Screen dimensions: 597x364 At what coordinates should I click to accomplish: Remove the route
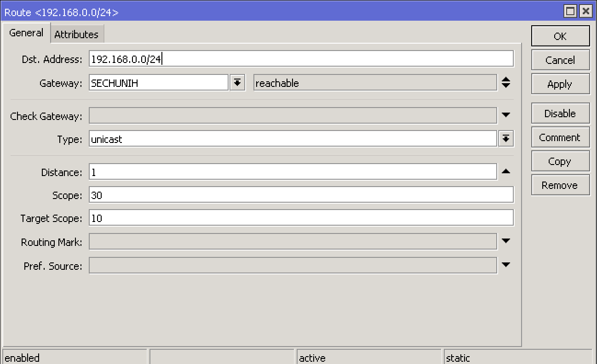pos(560,185)
